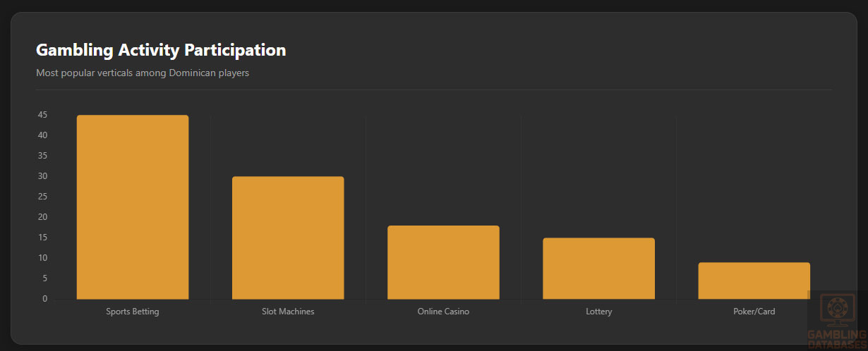Click the 30 tick on y-axis
868x351 pixels.
pos(43,176)
